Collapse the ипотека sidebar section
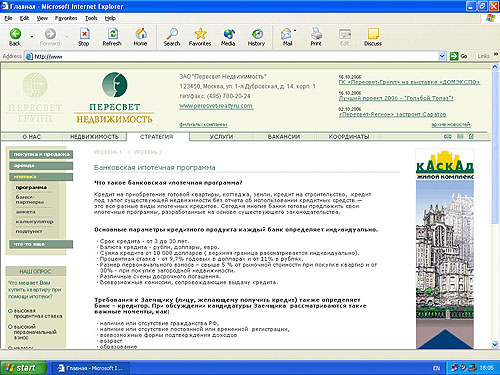Image resolution: width=500 pixels, height=375 pixels. (41, 177)
